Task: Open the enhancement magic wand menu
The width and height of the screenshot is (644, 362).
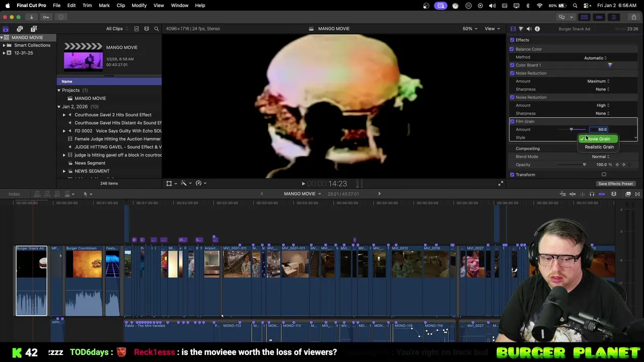Action: click(x=186, y=184)
